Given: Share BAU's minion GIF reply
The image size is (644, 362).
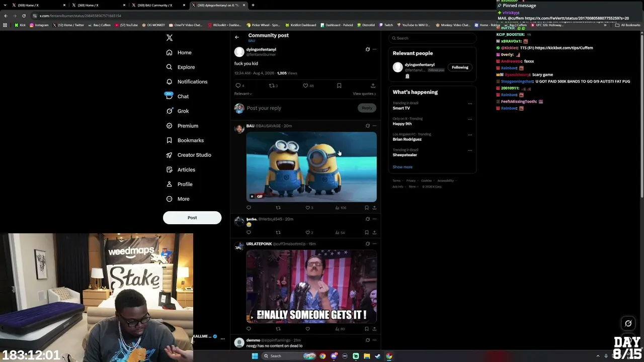Looking at the screenshot, I should pyautogui.click(x=374, y=208).
